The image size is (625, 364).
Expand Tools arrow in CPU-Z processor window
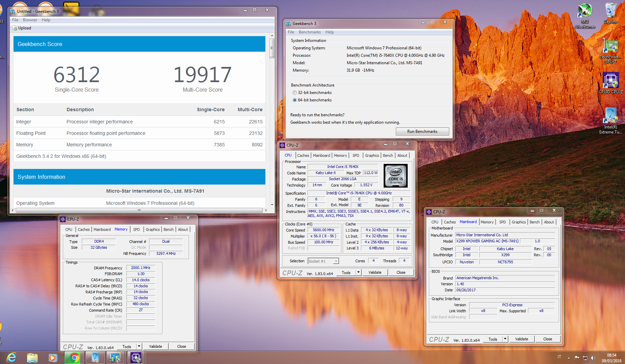[x=358, y=272]
